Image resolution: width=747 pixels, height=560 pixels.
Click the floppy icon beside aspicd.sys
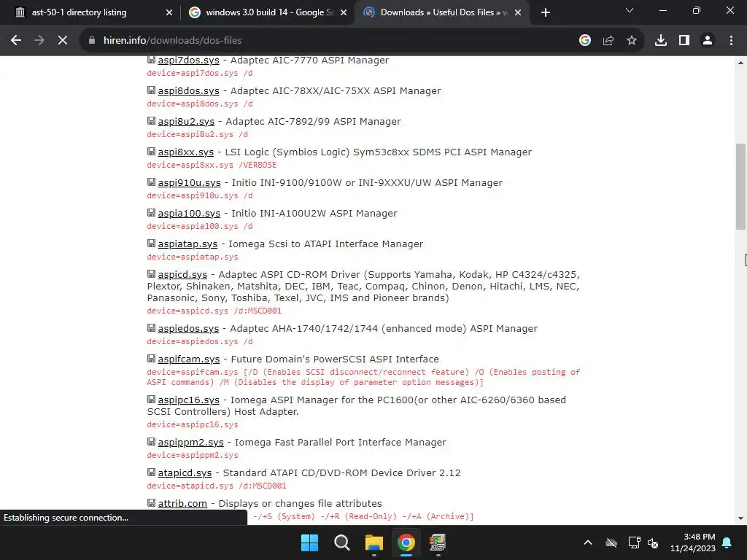151,274
